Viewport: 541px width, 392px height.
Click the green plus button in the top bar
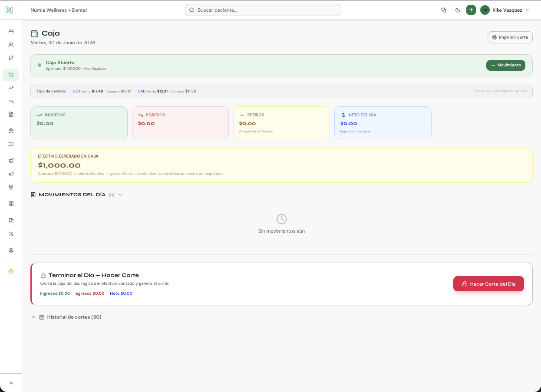pyautogui.click(x=471, y=10)
